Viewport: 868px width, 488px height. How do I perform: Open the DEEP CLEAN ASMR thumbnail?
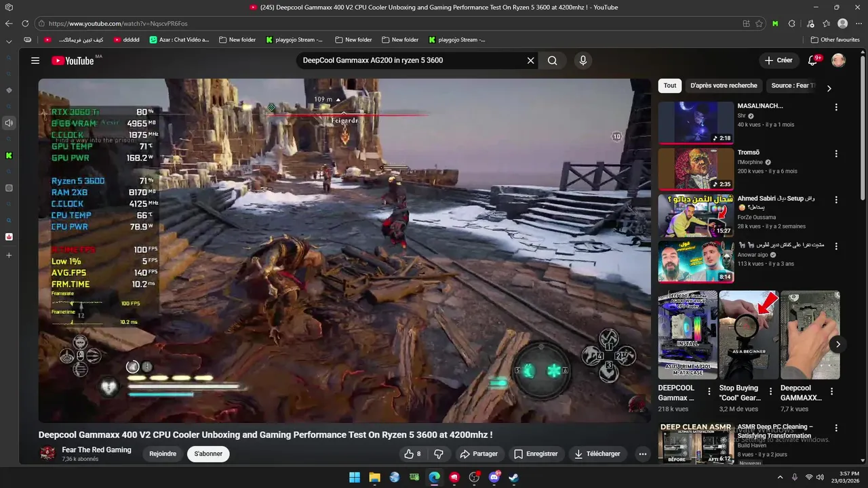pos(696,443)
